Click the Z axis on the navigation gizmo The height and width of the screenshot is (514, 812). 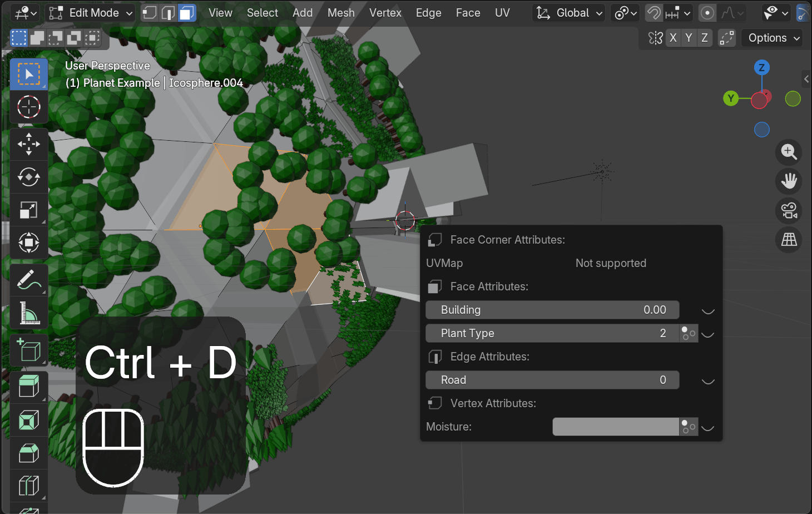click(761, 68)
